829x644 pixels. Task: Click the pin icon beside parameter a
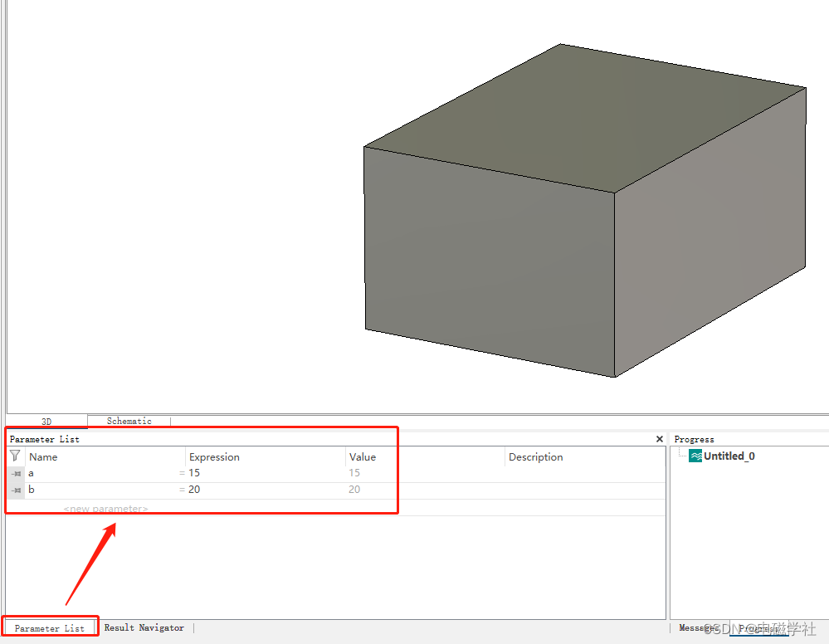[15, 472]
